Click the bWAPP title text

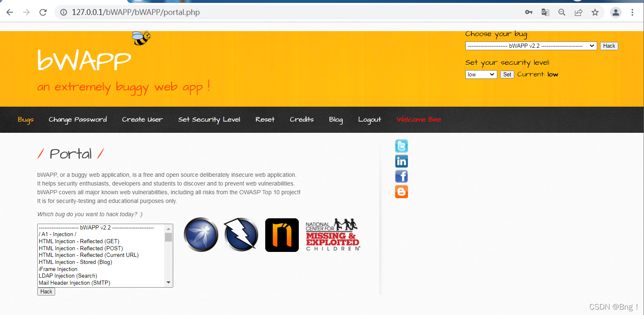(84, 61)
